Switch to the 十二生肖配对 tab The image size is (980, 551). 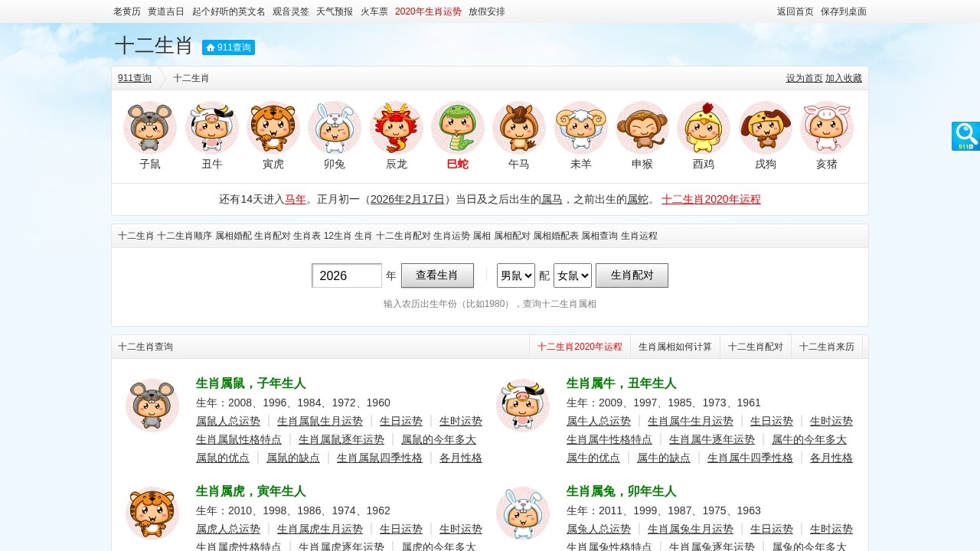tap(755, 346)
